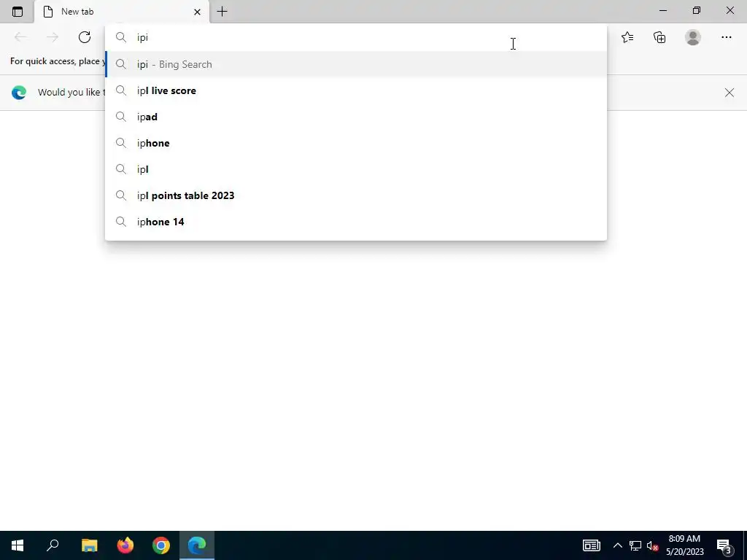Launch File Explorer from taskbar
Screen dimensions: 747x560
point(90,545)
